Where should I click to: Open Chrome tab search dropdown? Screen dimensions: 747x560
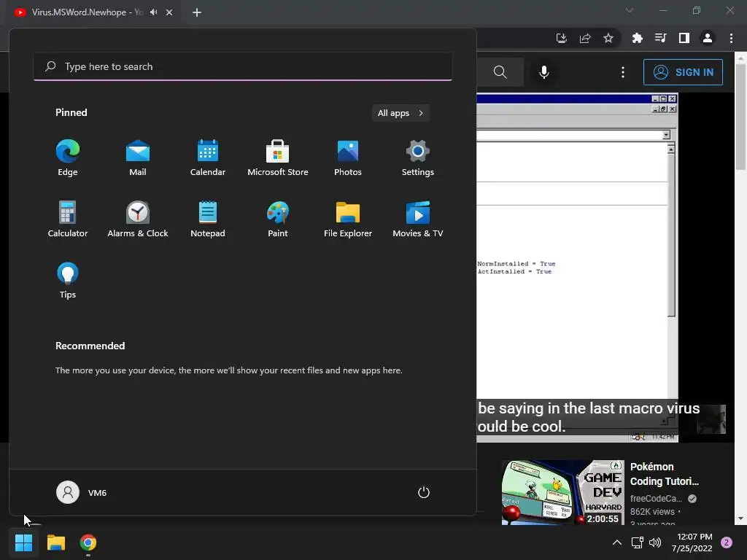click(630, 10)
